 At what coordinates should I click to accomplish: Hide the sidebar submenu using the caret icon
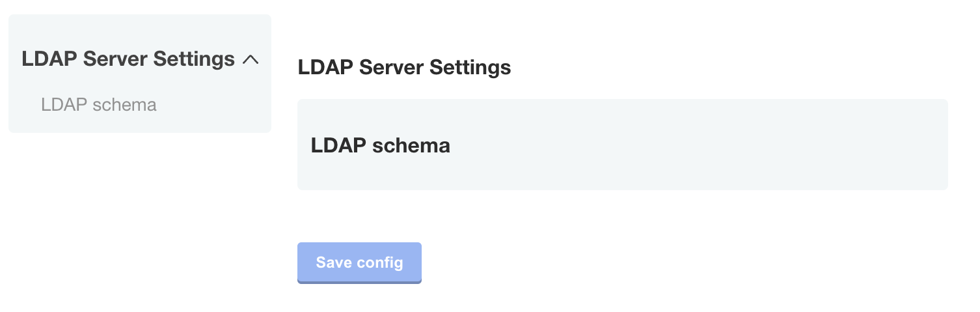pos(251,59)
